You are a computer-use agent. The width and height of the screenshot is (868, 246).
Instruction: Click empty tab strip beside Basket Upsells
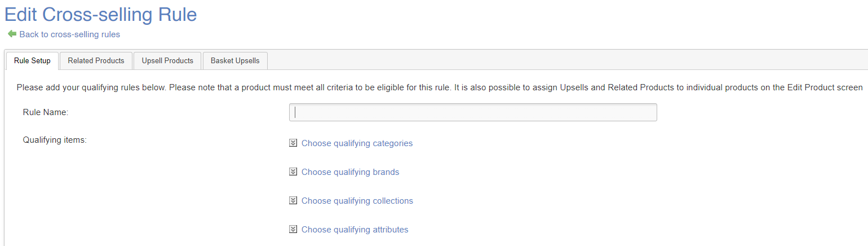click(x=564, y=60)
